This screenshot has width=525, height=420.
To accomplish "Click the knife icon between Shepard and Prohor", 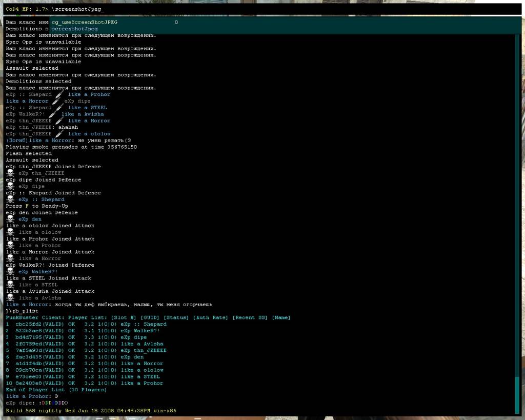I will tap(59, 95).
